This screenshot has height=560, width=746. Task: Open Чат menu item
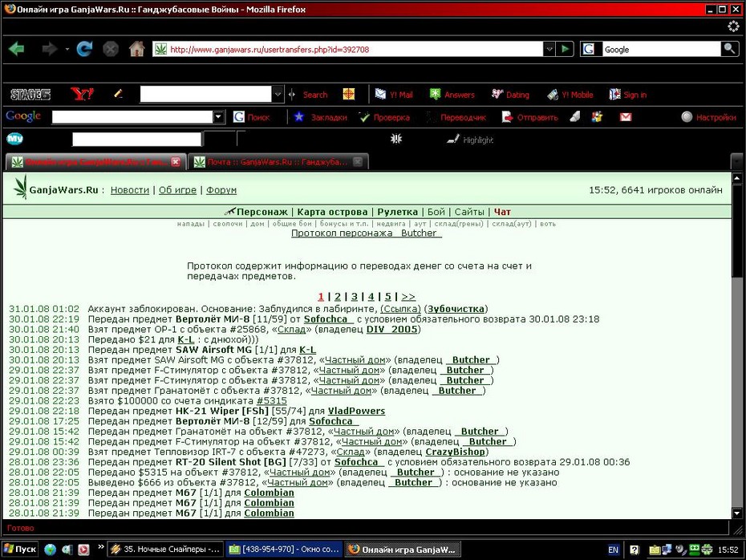coord(502,212)
